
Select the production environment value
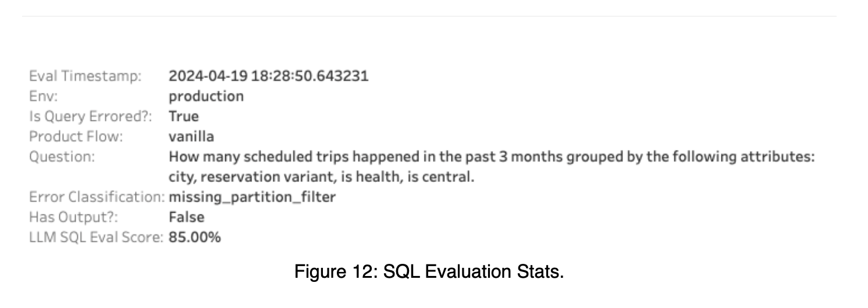click(206, 96)
